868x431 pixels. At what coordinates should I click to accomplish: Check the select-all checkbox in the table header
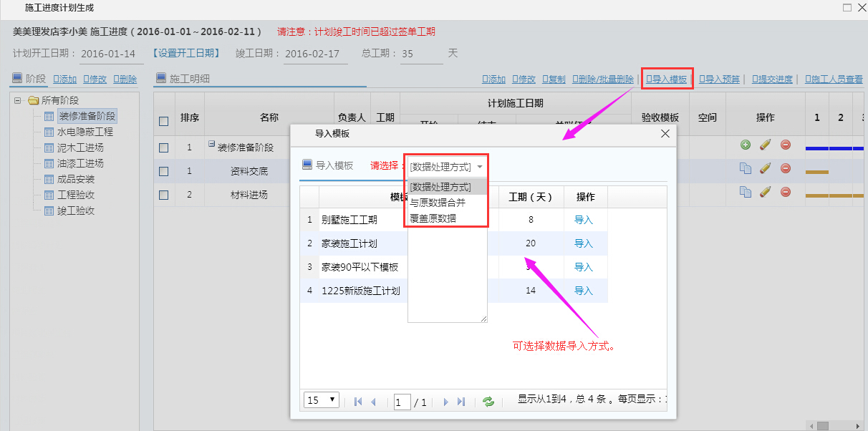pos(163,121)
